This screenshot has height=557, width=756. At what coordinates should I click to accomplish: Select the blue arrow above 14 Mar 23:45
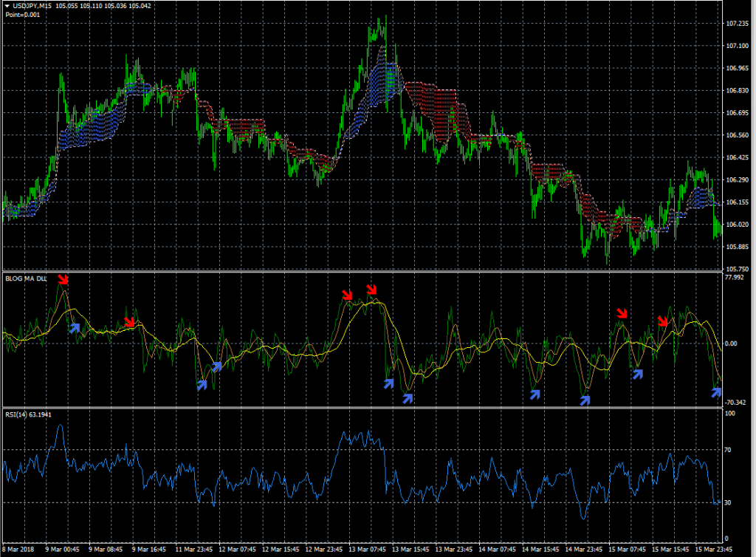point(585,400)
